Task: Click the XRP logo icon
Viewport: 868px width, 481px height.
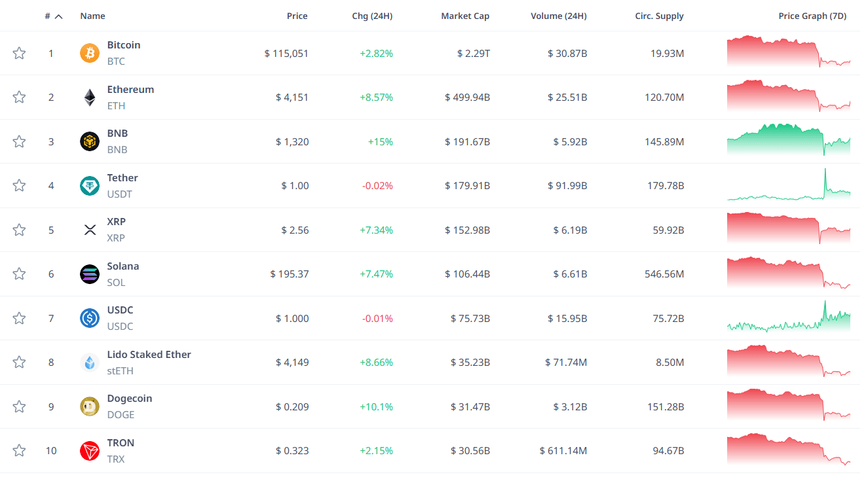Action: click(x=90, y=230)
